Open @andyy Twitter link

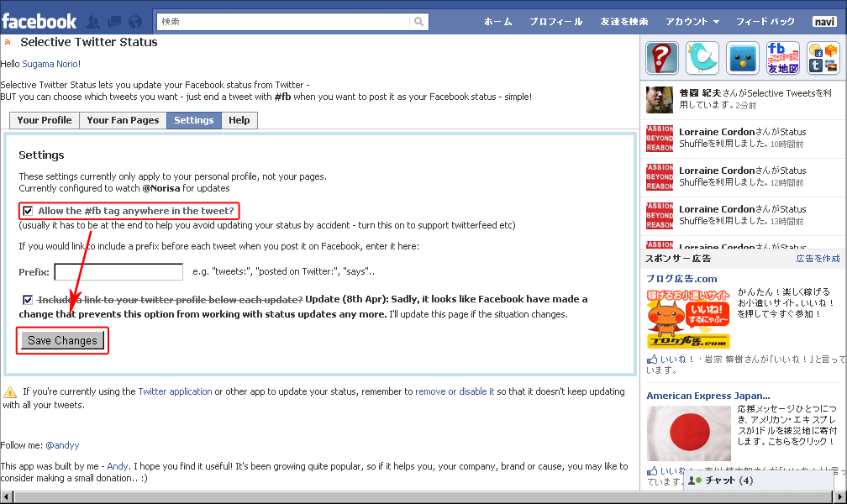(x=62, y=445)
